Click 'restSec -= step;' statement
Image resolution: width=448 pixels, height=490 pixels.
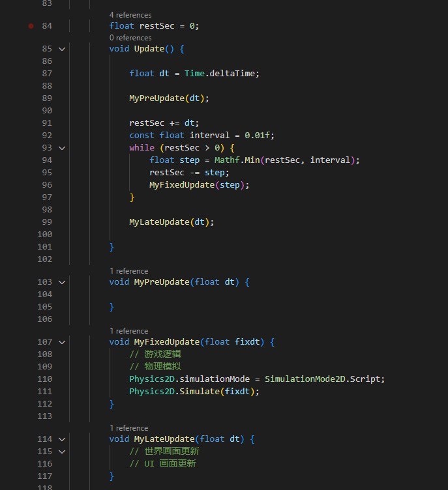pyautogui.click(x=189, y=173)
